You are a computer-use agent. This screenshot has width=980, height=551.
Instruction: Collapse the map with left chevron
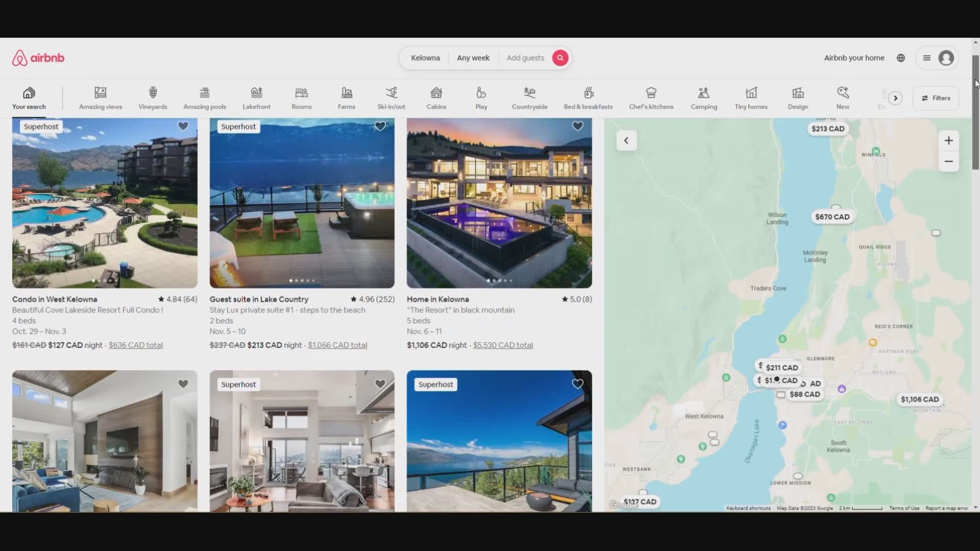(626, 140)
